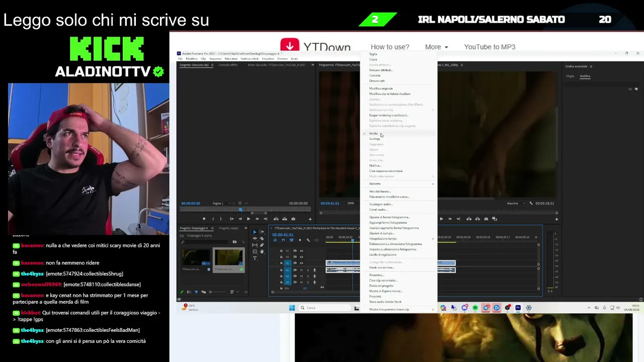Viewport: 644px width, 362px height.
Task: Play the clip in Source monitor
Action: click(x=248, y=219)
